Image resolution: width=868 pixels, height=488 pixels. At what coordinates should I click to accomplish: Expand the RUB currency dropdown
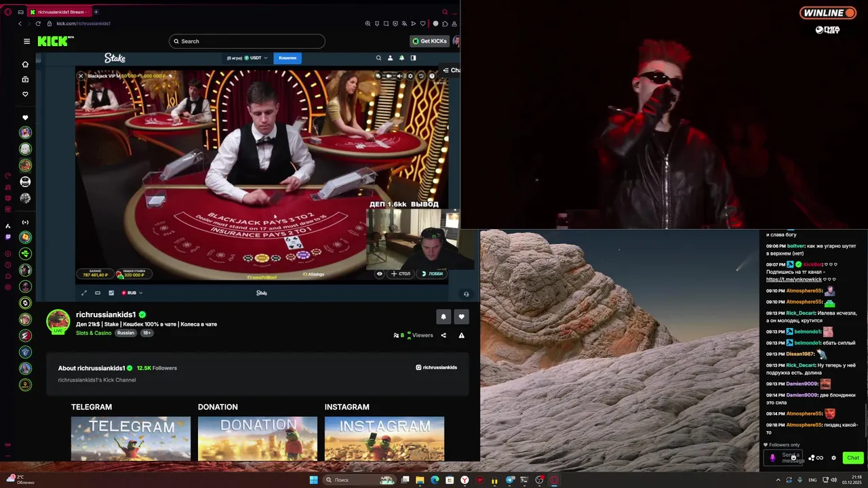point(132,293)
